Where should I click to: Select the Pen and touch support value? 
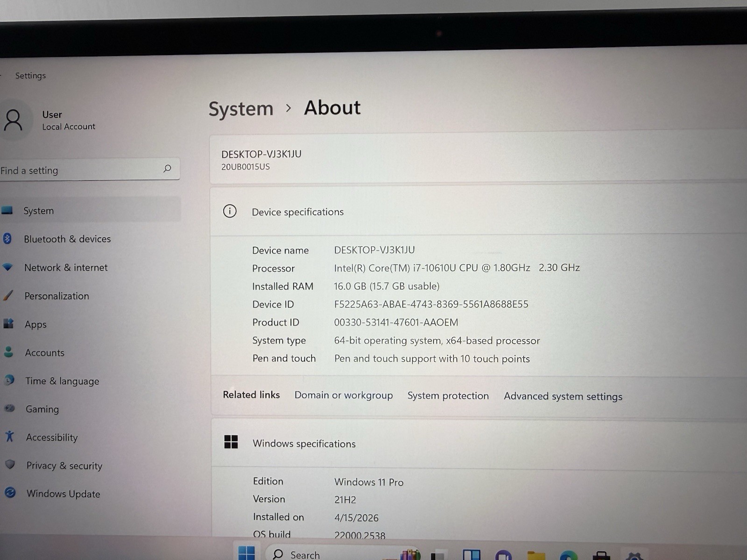[432, 359]
